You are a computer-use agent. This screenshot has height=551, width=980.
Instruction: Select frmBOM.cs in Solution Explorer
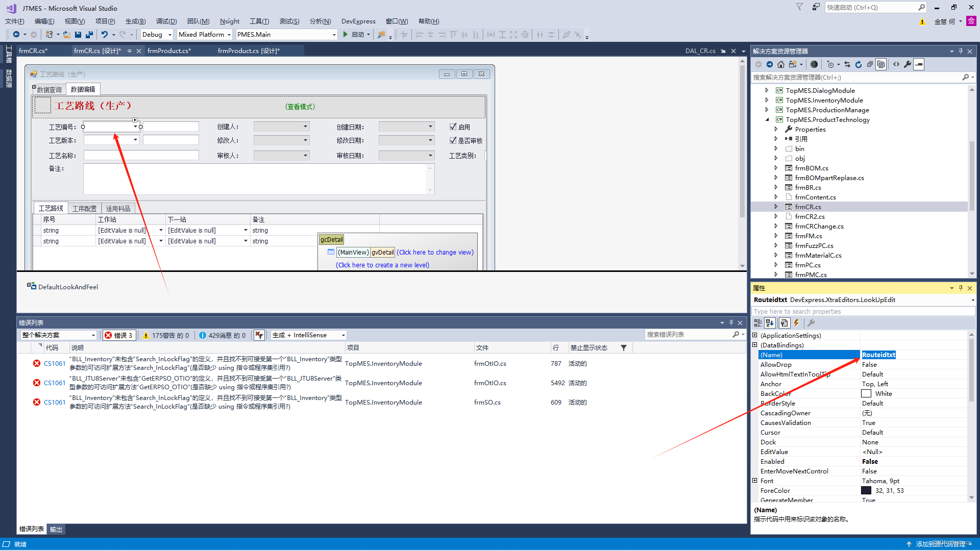812,168
